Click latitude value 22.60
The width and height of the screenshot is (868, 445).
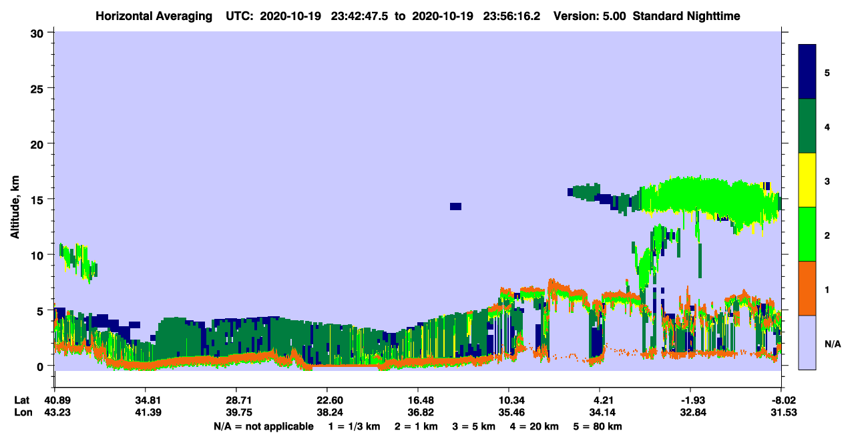click(x=327, y=400)
